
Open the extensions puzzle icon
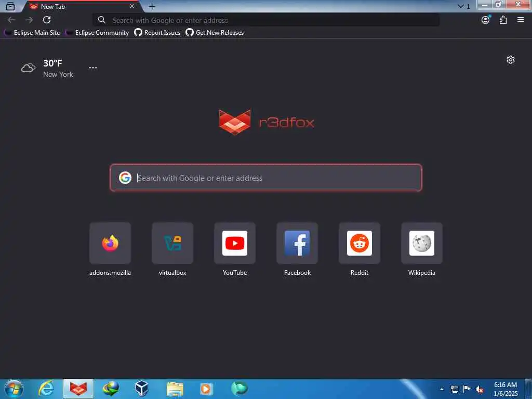(x=503, y=20)
